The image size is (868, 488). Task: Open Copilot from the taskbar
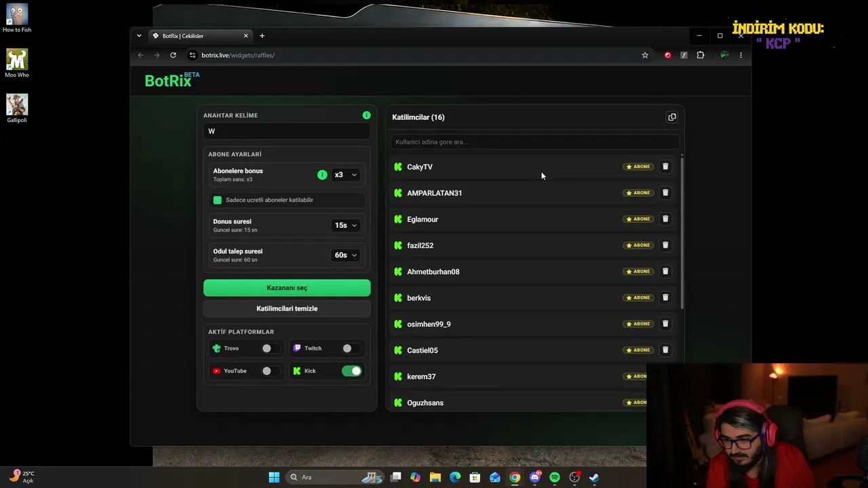click(416, 477)
